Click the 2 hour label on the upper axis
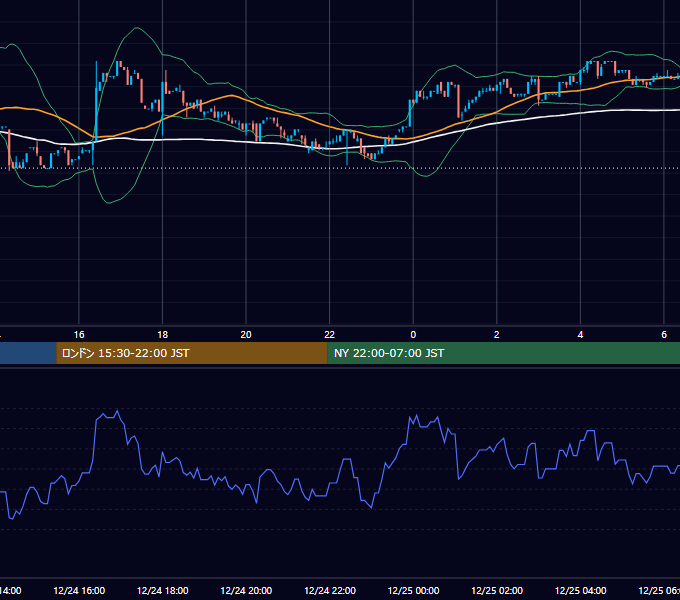The image size is (680, 600). tap(497, 335)
